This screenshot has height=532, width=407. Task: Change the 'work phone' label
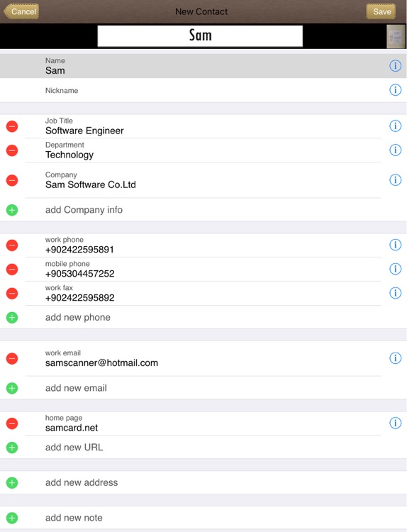click(x=64, y=240)
